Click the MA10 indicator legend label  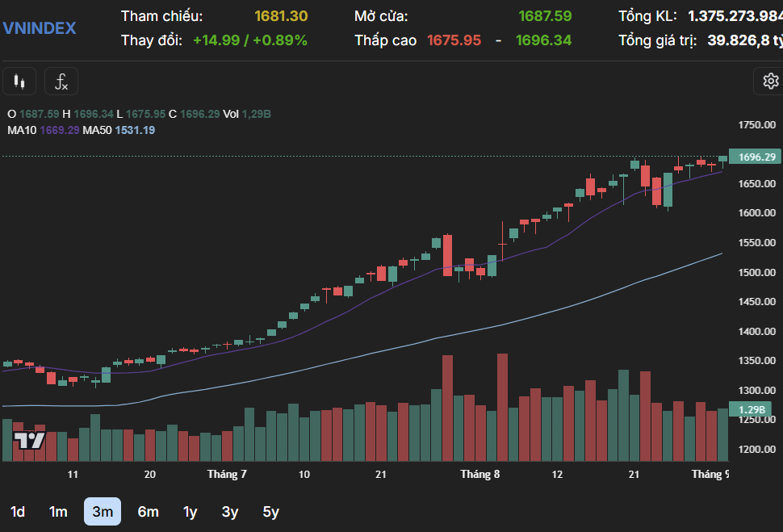point(22,131)
